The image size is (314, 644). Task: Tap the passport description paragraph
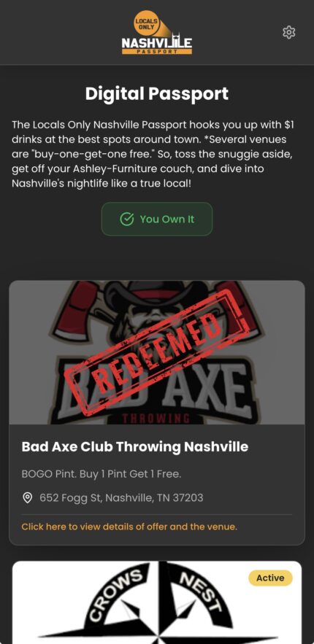tap(153, 154)
